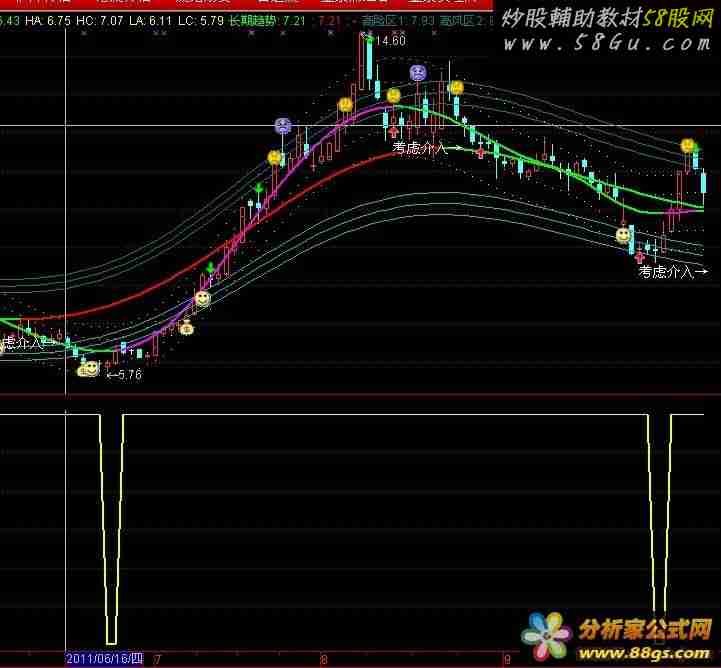Click the green arrow at the 14.60 peak
Viewport: 721px width, 668px height.
coord(368,39)
